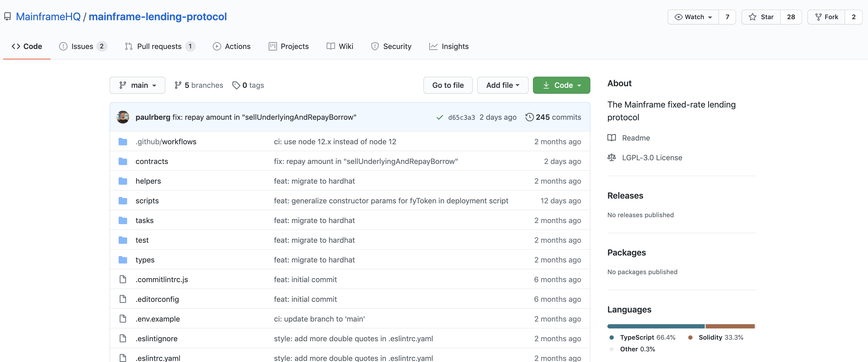
Task: Click paulrberg's avatar thumbnail
Action: pyautogui.click(x=123, y=117)
